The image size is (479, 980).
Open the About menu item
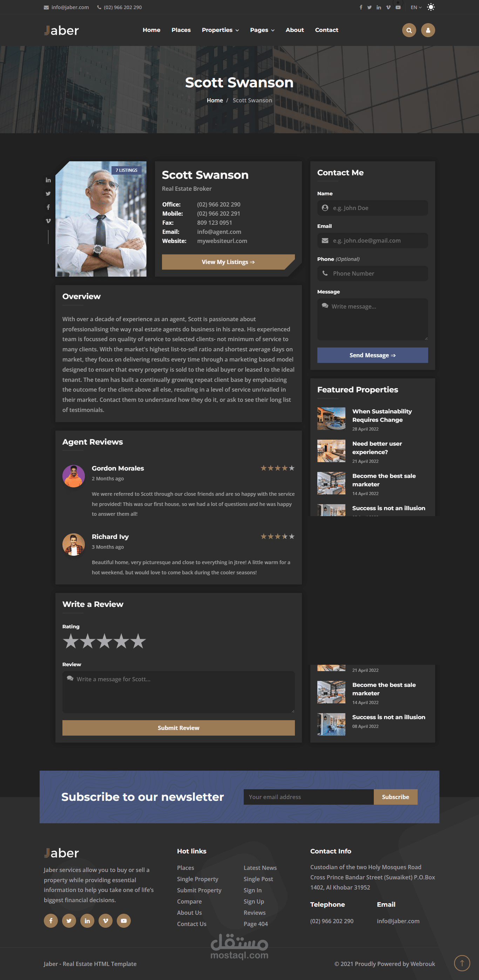(x=295, y=30)
